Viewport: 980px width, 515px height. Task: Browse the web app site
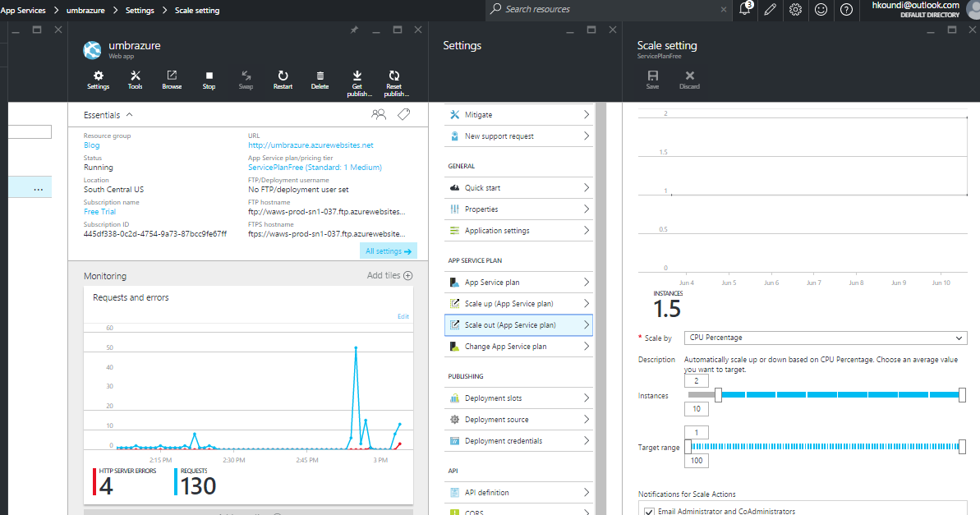click(x=172, y=80)
